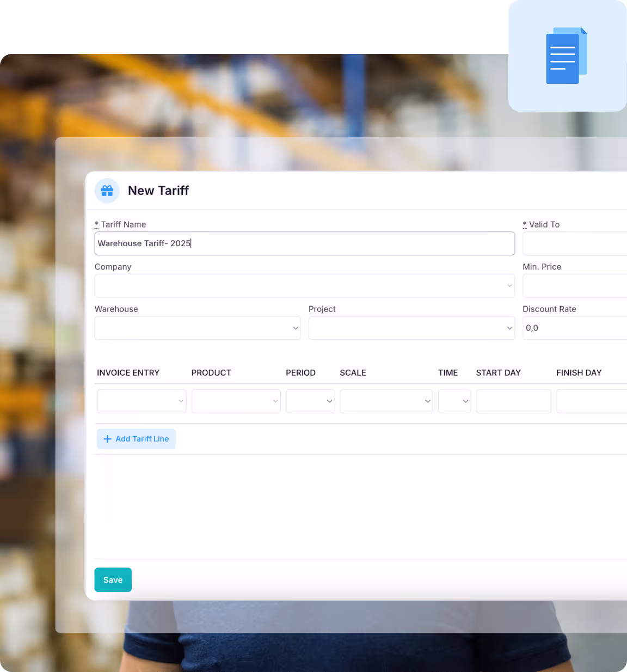
Task: Click the TIME column header
Action: click(x=448, y=373)
